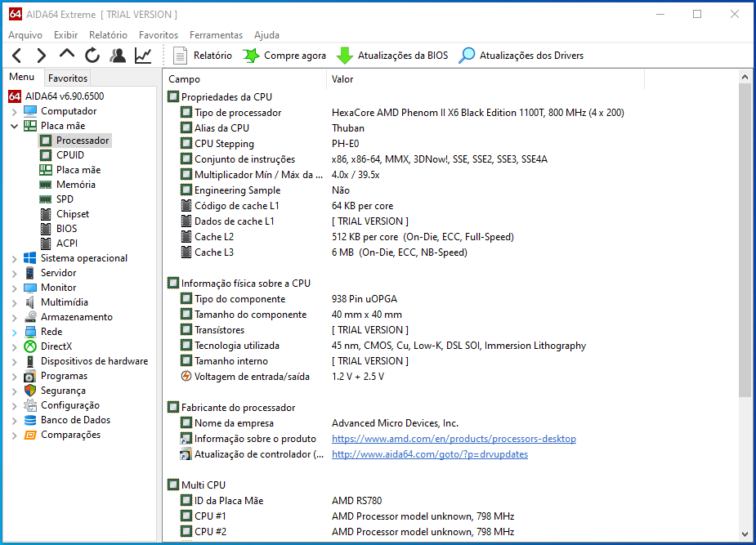Click the Memória RAM icon
The image size is (756, 545).
click(x=46, y=185)
